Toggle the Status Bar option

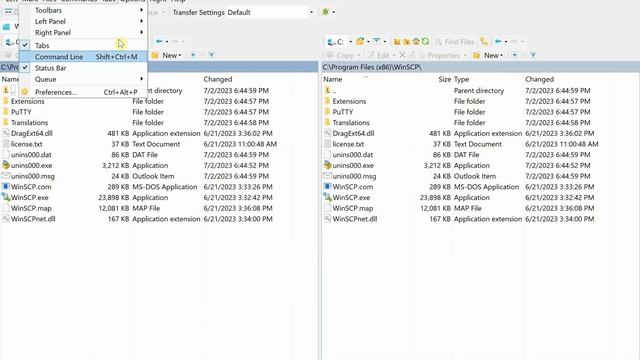pos(83,68)
